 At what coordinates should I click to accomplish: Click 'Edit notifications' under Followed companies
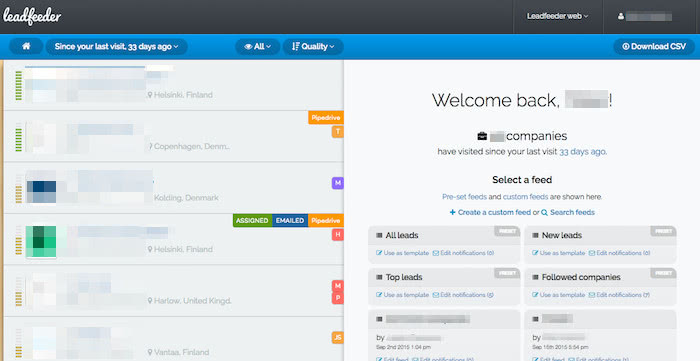620,295
